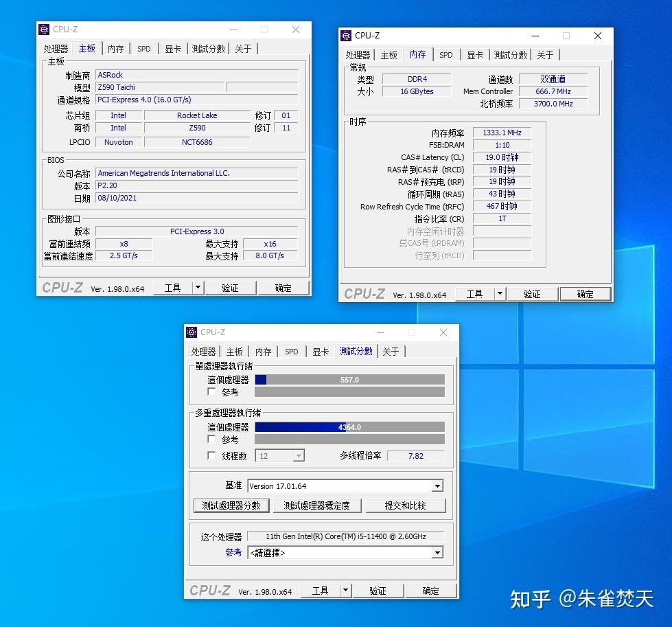Click 提交和比较 submit and compare button
Screen dimensions: 672x627
coord(406,505)
